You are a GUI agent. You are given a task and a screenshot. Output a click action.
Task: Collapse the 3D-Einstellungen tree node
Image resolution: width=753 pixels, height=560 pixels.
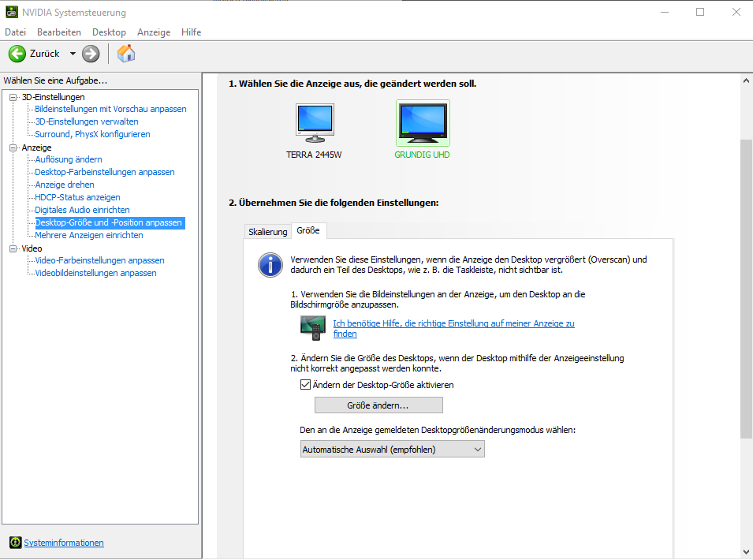point(13,97)
